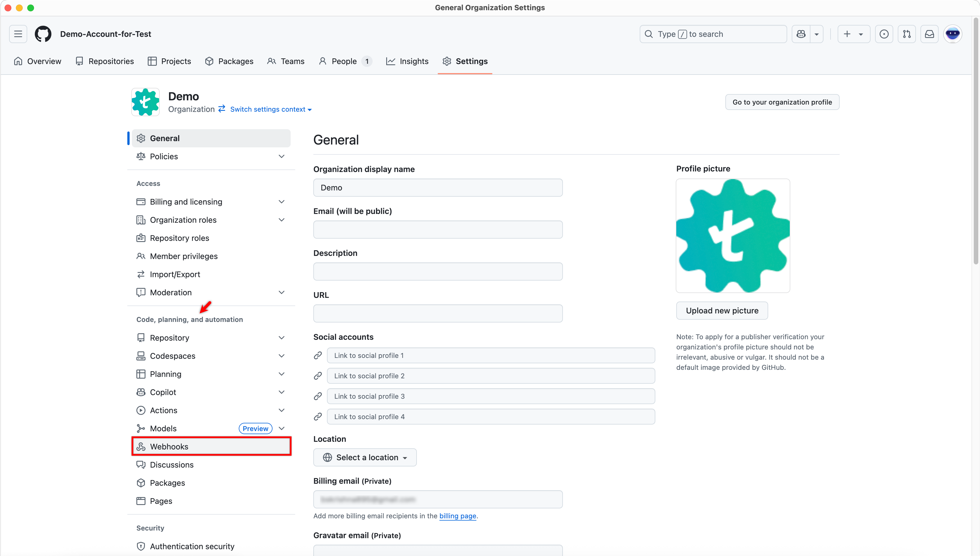Click your profile avatar
The height and width of the screenshot is (556, 980).
[x=952, y=34]
